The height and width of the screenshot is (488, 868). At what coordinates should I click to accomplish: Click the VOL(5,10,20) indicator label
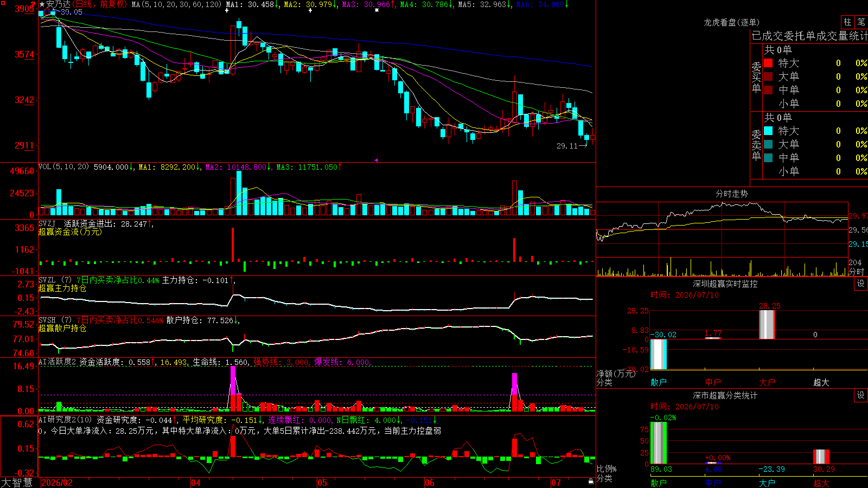(63, 167)
